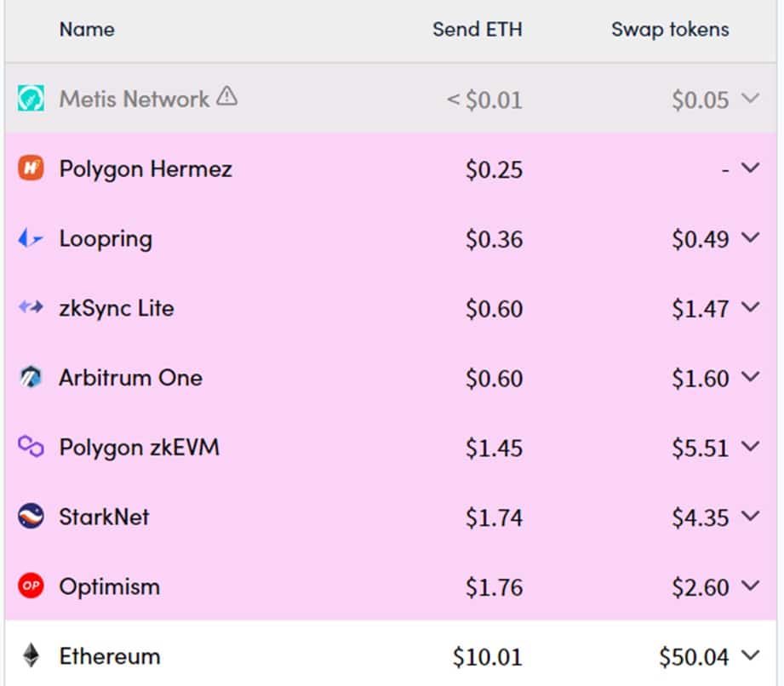Open the Arbitrum One name link
Image resolution: width=784 pixels, height=686 pixels.
[131, 378]
